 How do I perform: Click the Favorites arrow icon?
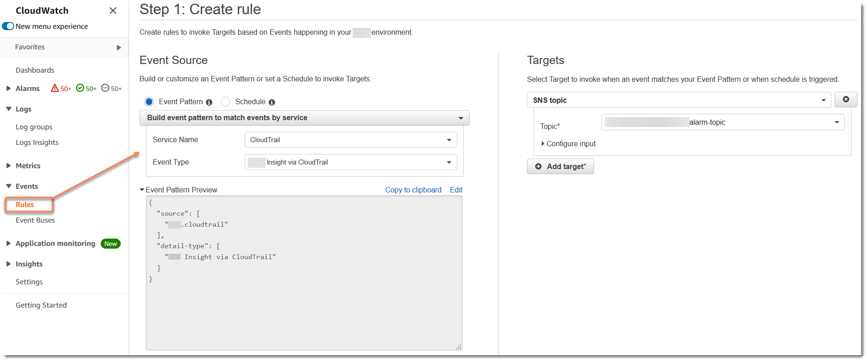coord(119,48)
